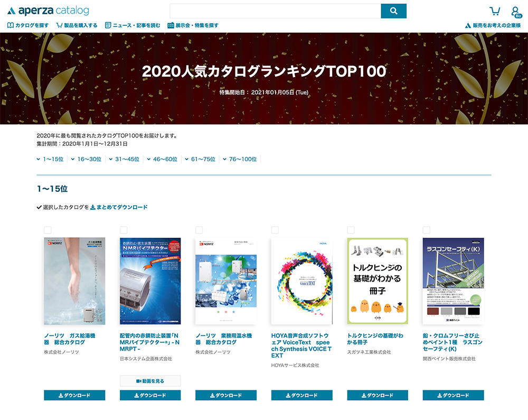Open NMRパイプテクター catalog cover
528x420 pixels.
click(x=150, y=281)
